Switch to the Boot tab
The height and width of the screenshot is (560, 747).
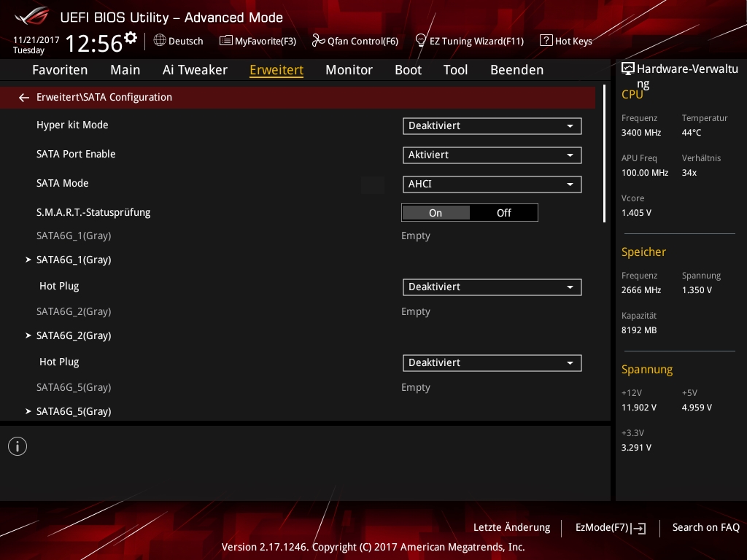(x=408, y=70)
